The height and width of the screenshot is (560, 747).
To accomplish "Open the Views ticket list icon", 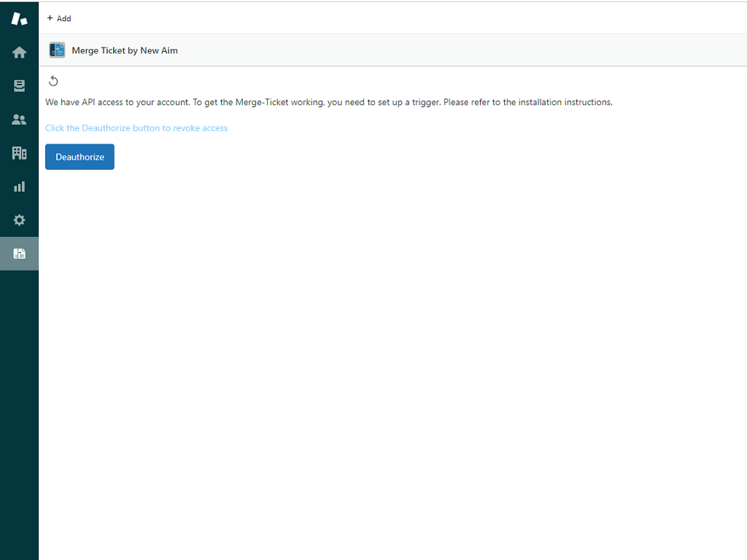I will [19, 86].
